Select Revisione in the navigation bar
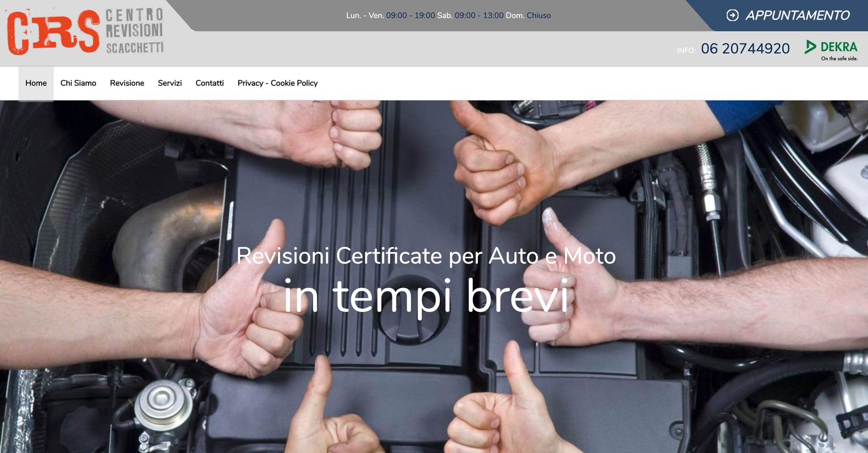 [127, 83]
